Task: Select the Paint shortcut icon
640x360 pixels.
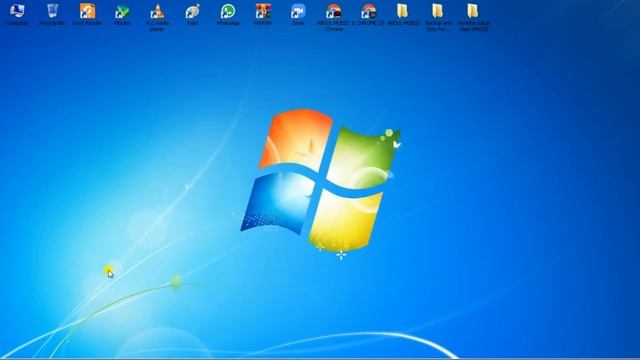Action: coord(192,11)
